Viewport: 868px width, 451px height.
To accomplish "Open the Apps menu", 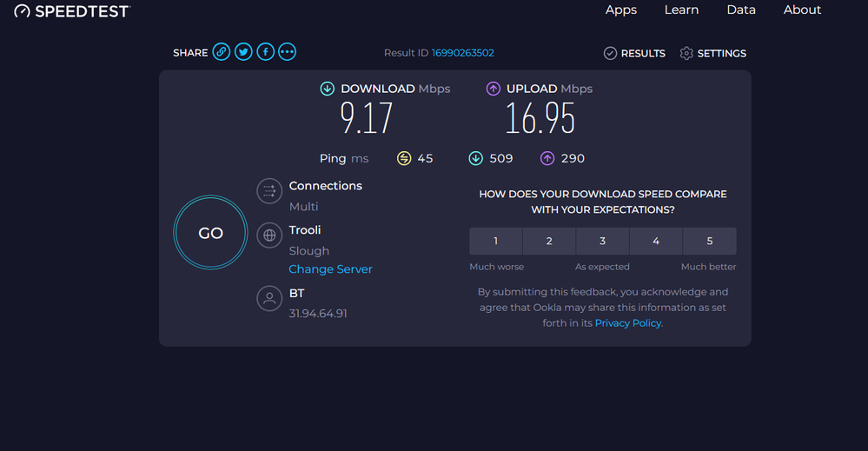I will pos(621,10).
